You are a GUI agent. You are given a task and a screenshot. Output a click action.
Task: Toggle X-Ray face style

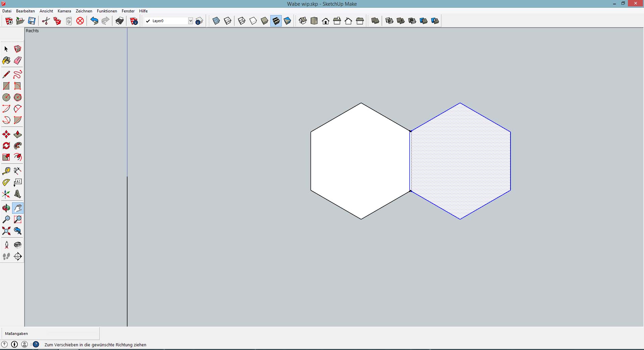point(216,21)
